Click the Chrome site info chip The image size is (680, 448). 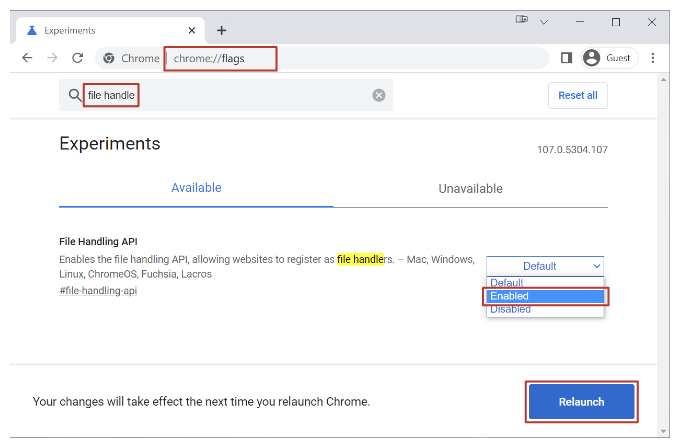[x=131, y=58]
